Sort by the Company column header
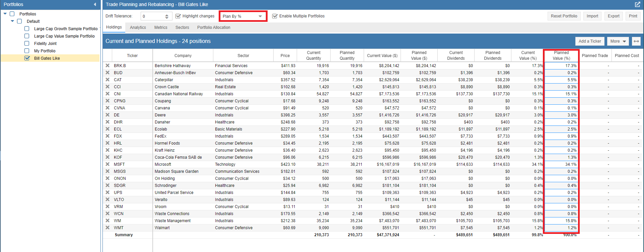 click(183, 55)
